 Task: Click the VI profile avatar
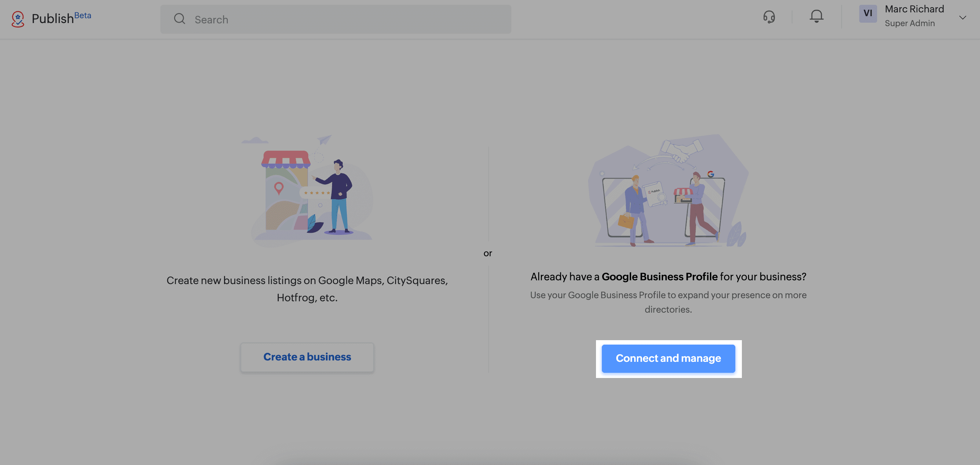coord(868,14)
